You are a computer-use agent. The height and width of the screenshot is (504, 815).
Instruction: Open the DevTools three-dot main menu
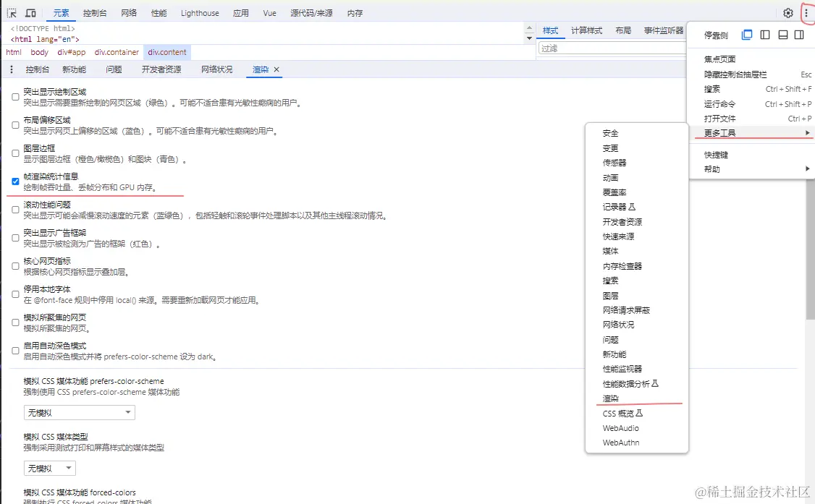(x=806, y=13)
